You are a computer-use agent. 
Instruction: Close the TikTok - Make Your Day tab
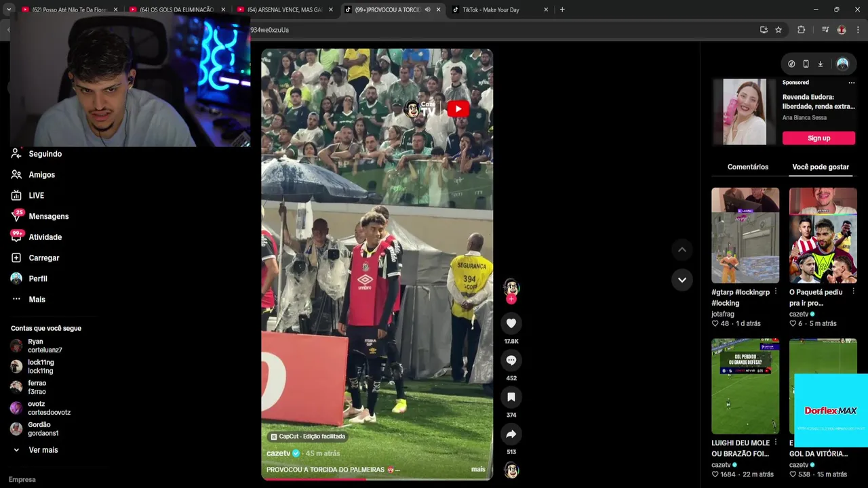tap(546, 9)
